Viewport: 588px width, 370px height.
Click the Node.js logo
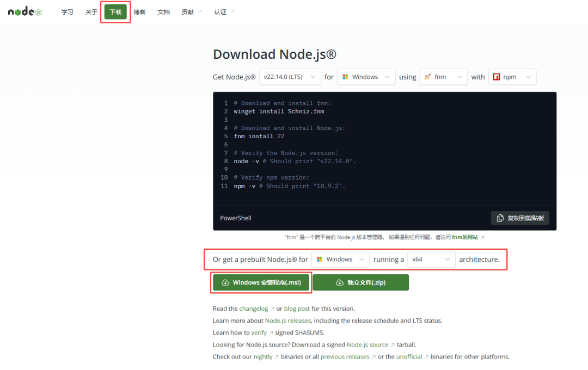click(24, 12)
